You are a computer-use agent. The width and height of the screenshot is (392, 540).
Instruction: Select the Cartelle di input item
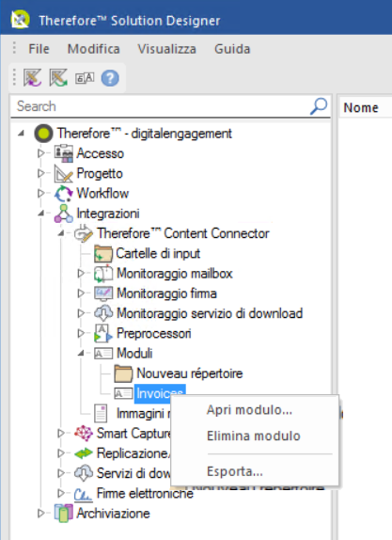coord(158,253)
